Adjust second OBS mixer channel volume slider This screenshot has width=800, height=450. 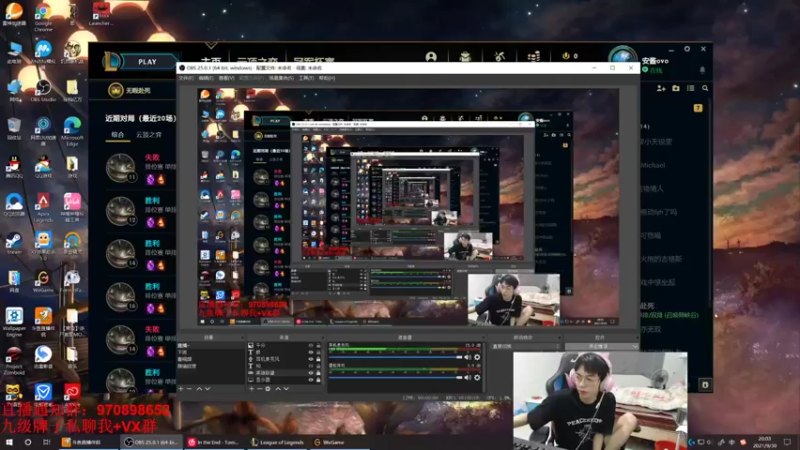click(396, 378)
